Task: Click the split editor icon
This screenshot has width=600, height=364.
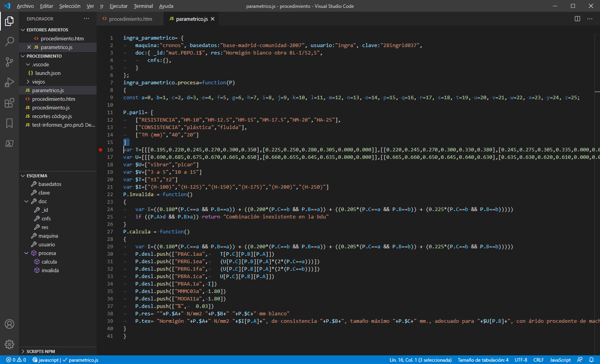Action: point(577,19)
